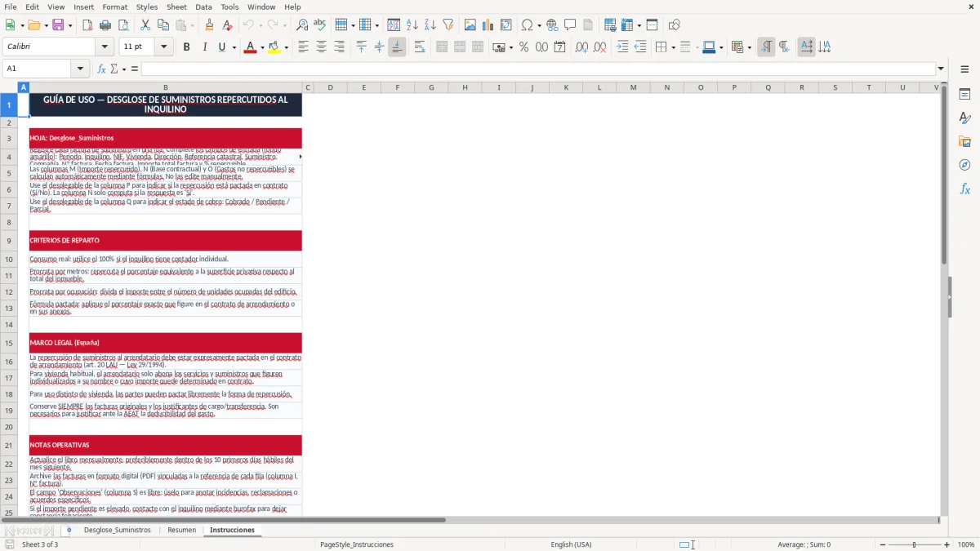Viewport: 980px width, 551px height.
Task: Open the Format menu
Action: pyautogui.click(x=115, y=7)
